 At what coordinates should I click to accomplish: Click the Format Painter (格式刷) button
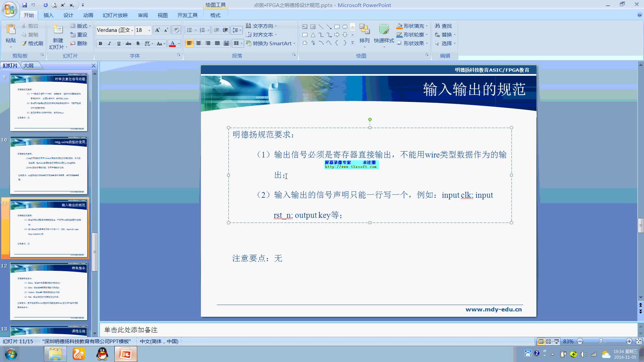(33, 43)
